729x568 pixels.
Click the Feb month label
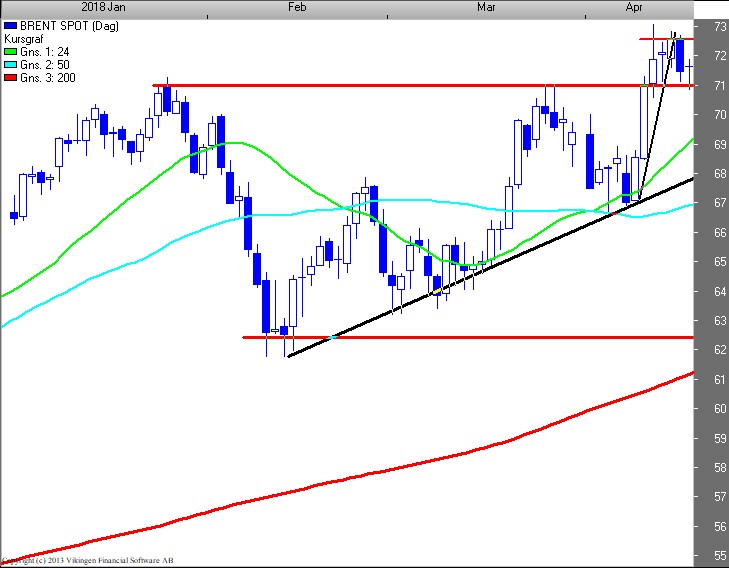[297, 7]
